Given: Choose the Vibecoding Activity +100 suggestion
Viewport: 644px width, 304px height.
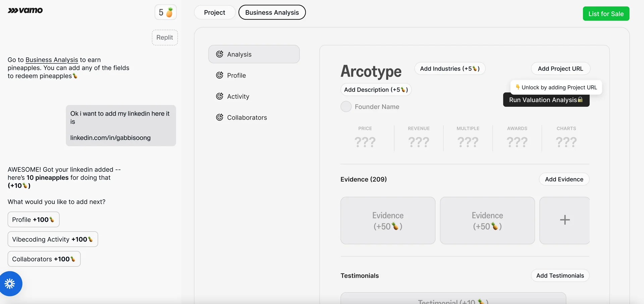Looking at the screenshot, I should click(x=53, y=239).
